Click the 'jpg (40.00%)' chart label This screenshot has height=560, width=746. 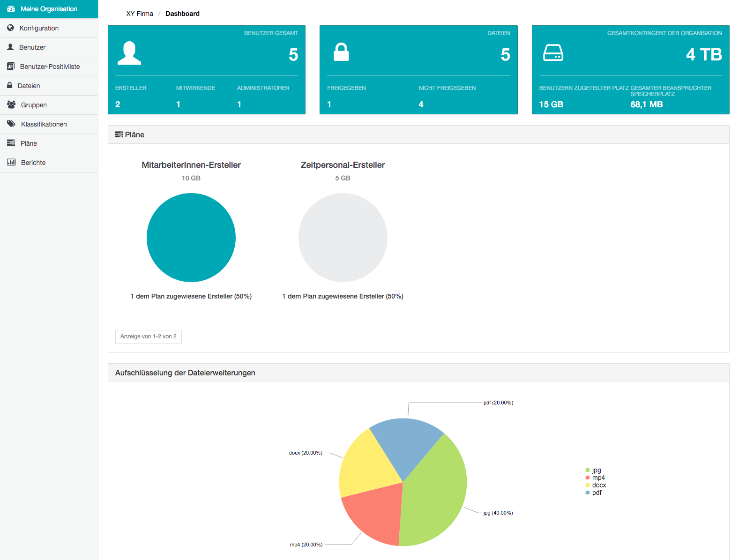click(498, 513)
